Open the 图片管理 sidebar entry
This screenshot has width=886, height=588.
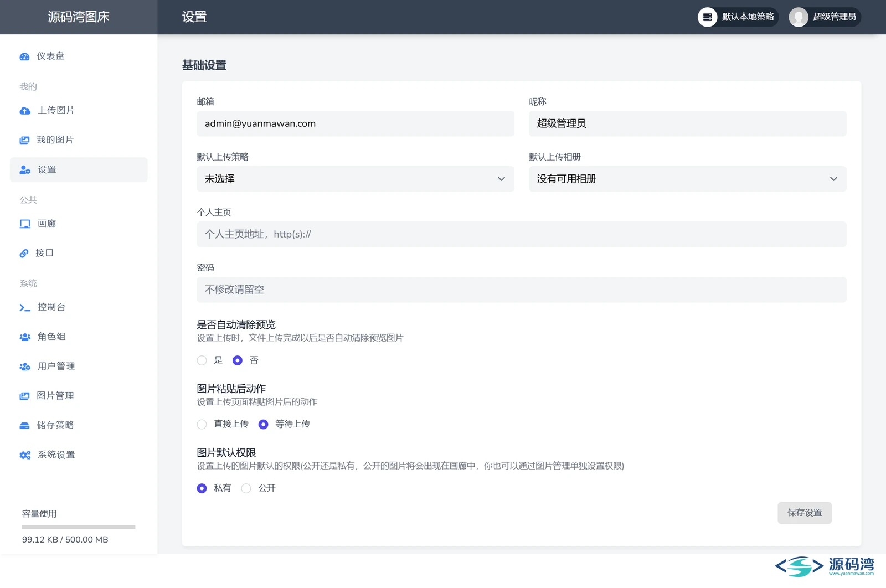tap(79, 396)
